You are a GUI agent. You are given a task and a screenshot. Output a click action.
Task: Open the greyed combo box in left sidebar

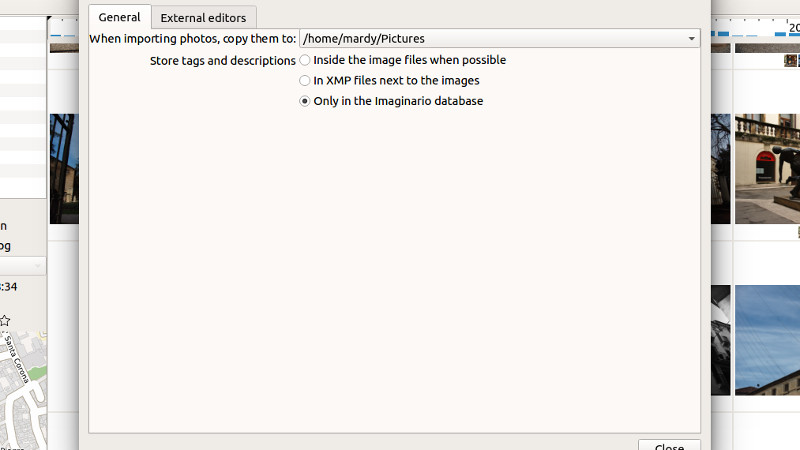pyautogui.click(x=22, y=266)
